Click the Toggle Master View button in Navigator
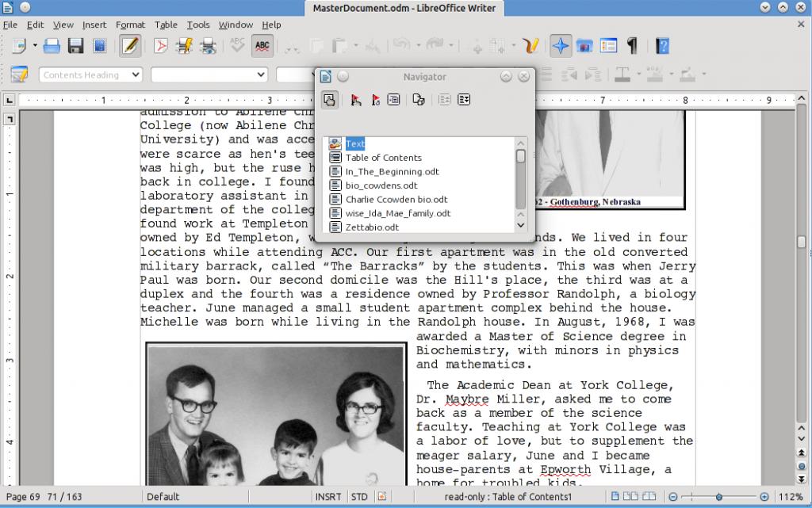The image size is (812, 508). click(329, 100)
